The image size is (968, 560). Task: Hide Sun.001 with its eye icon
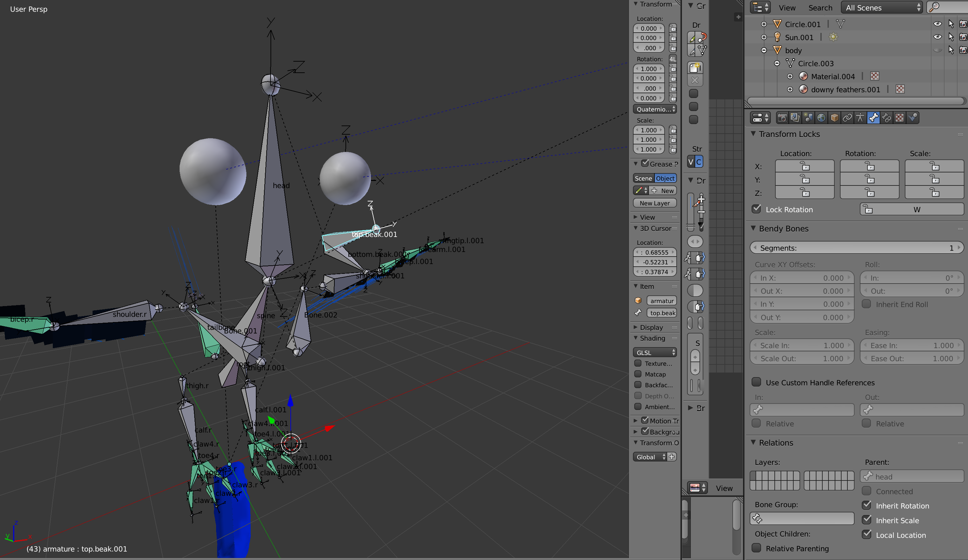click(938, 37)
